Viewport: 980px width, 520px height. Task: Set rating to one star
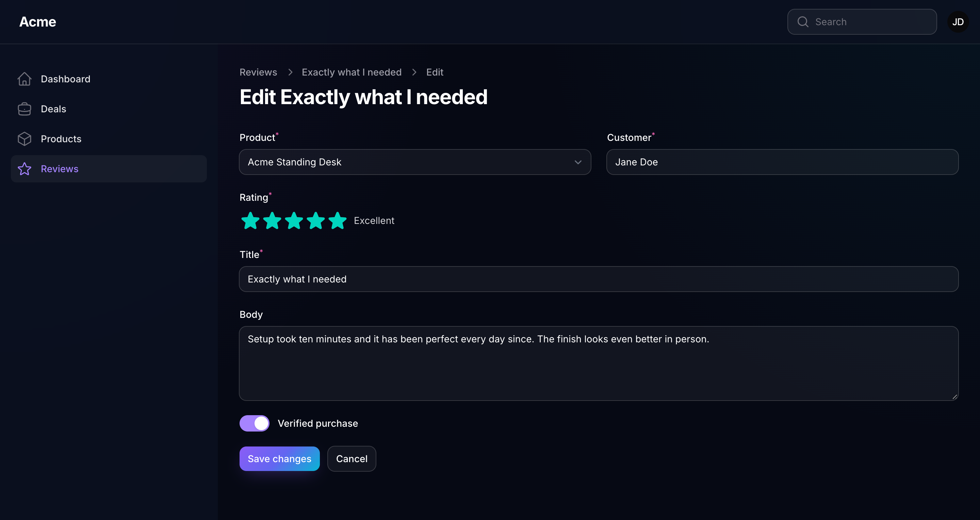pos(250,221)
